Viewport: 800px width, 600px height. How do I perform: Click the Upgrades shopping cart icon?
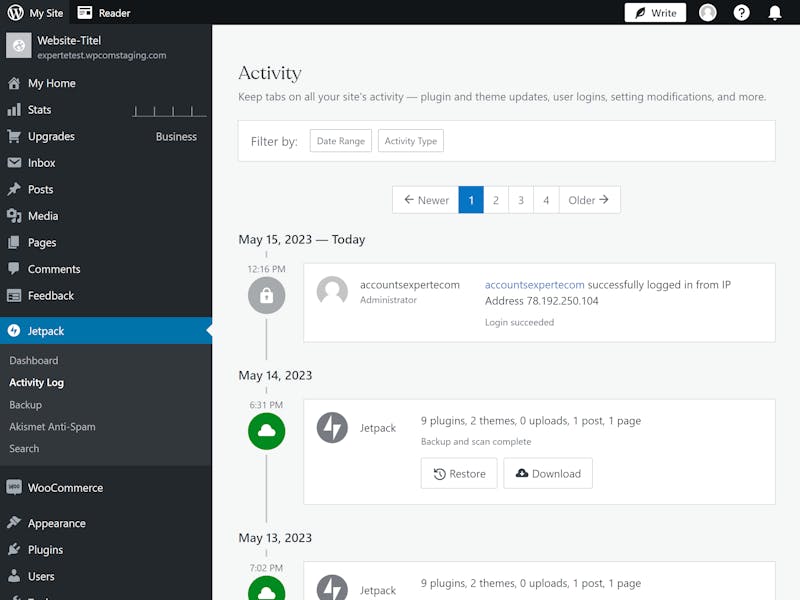[x=14, y=136]
